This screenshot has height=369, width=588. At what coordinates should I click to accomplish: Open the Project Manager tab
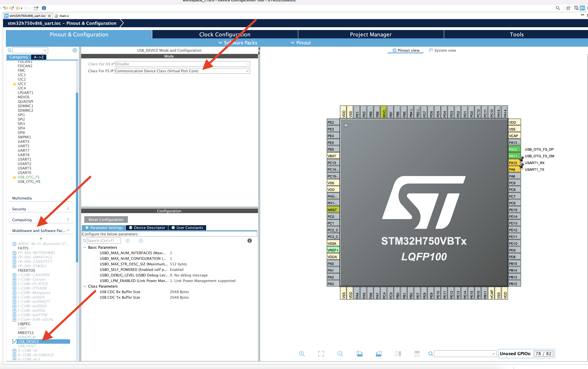[x=371, y=34]
